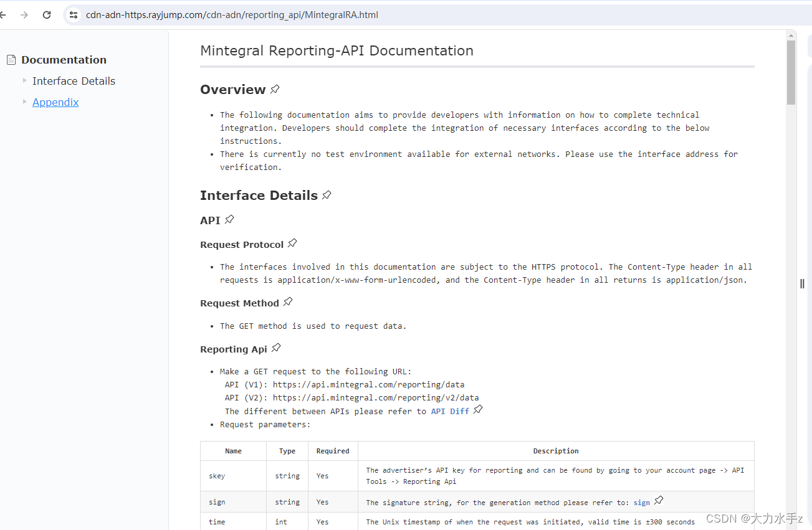Viewport: 812px width, 530px height.
Task: Click the Request Method subheading
Action: (239, 303)
